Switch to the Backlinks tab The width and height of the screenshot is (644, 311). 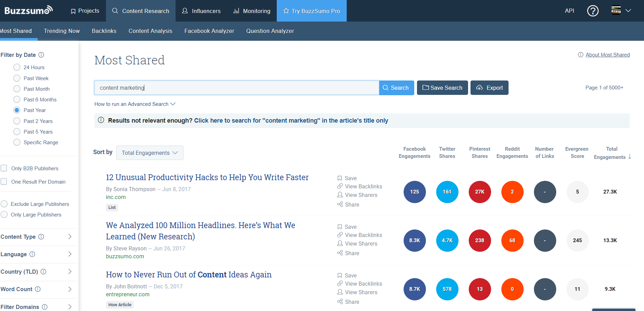pos(104,31)
